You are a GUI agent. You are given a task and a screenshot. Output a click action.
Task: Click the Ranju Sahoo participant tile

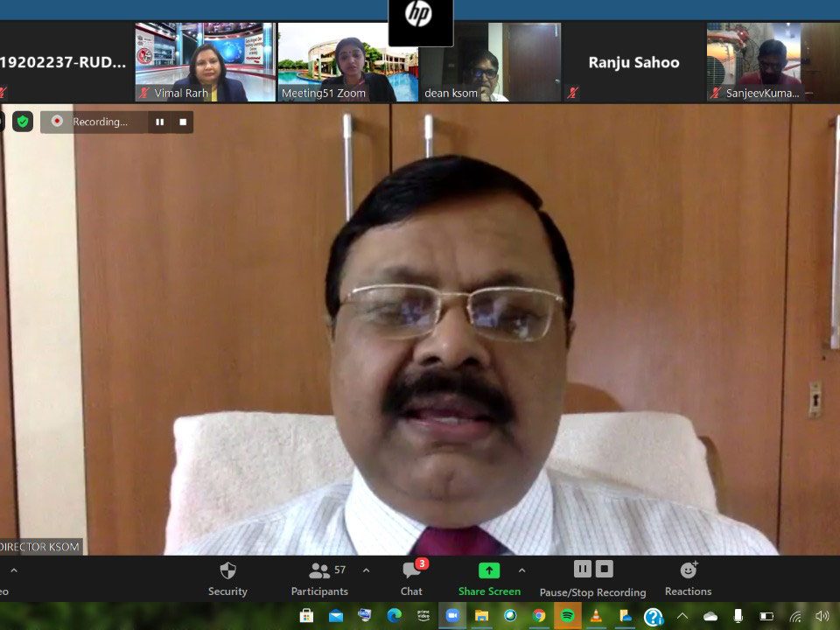(633, 62)
